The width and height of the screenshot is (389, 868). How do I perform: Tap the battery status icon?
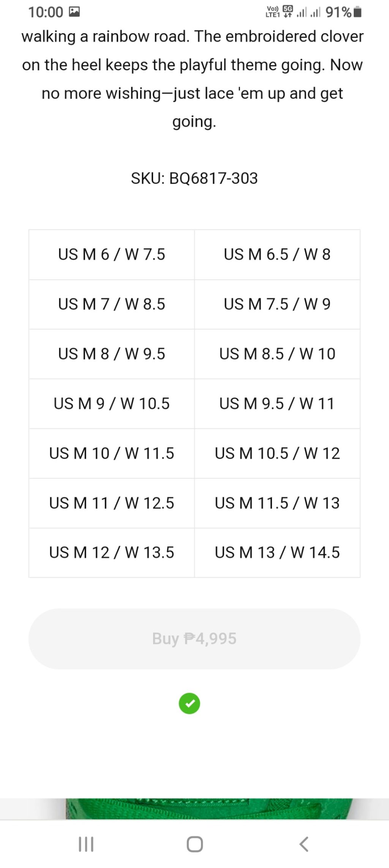pos(357,12)
